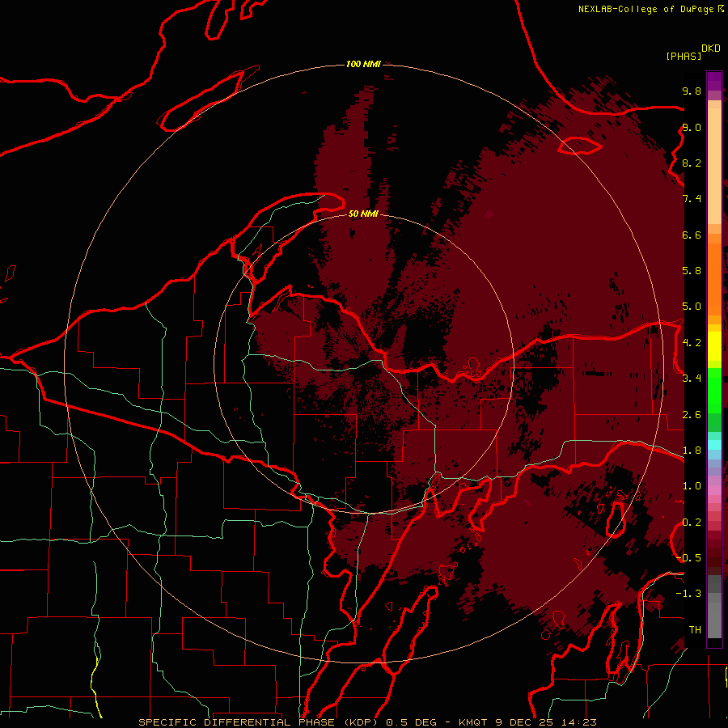The height and width of the screenshot is (728, 728).
Task: Click the 8.2 value on the legend
Action: pos(692,163)
